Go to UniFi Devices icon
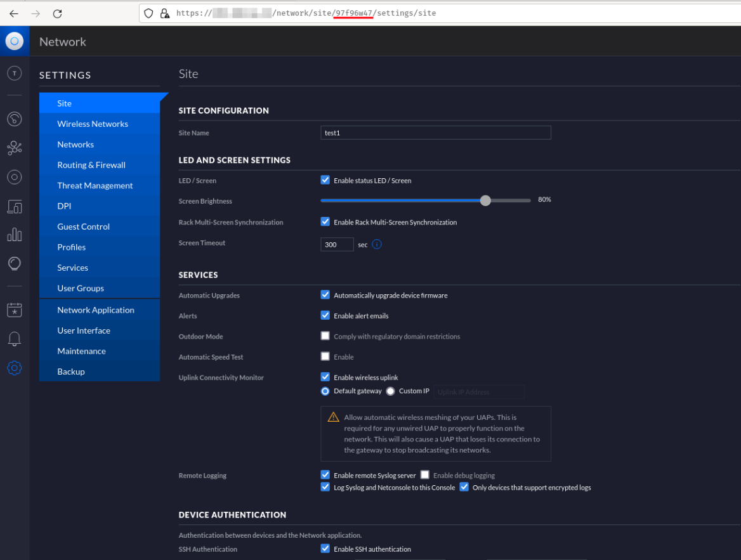 tap(14, 178)
